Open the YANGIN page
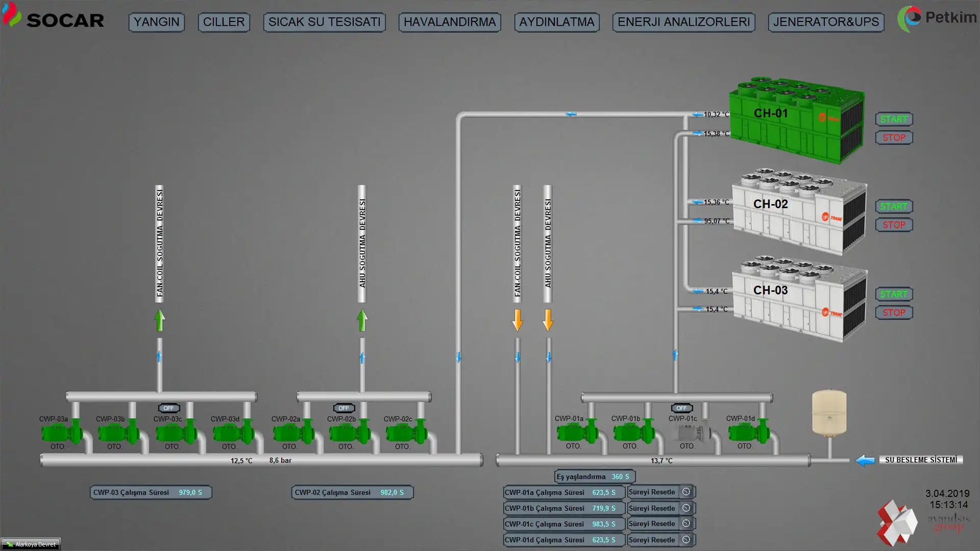 point(157,22)
